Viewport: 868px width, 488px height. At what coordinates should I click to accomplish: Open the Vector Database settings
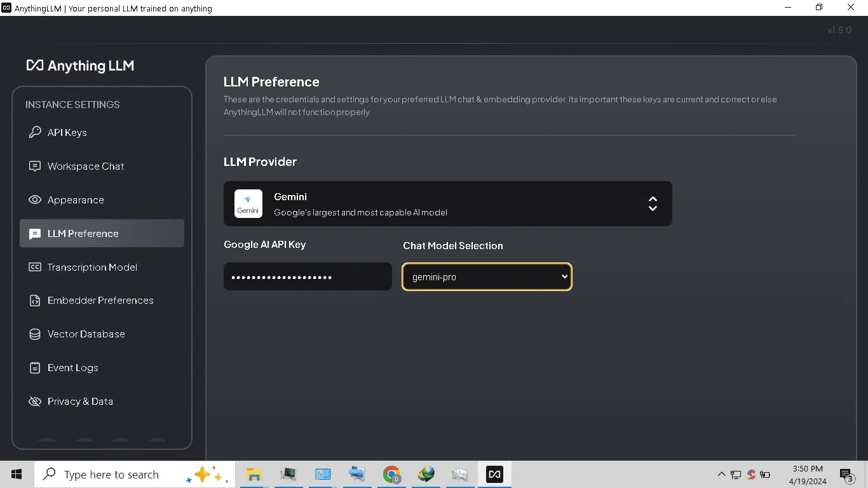tap(102, 334)
